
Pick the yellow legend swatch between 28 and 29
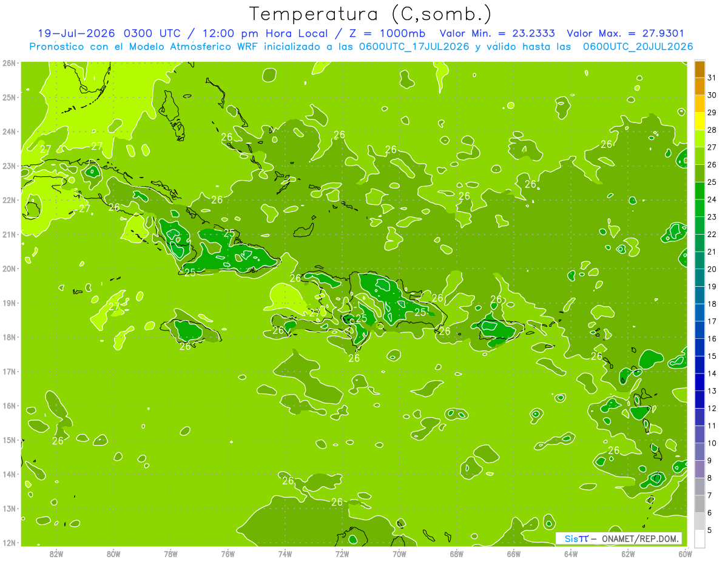[699, 122]
